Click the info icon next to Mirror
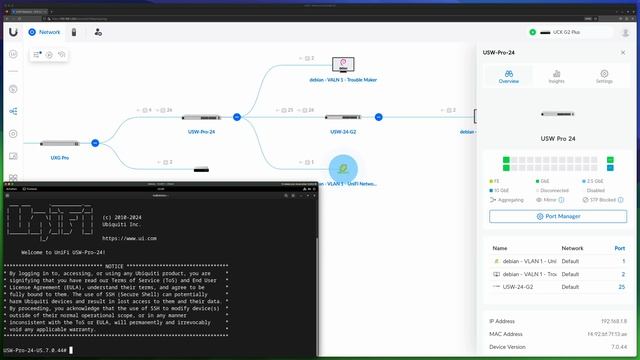This screenshot has width=640, height=360. (561, 200)
